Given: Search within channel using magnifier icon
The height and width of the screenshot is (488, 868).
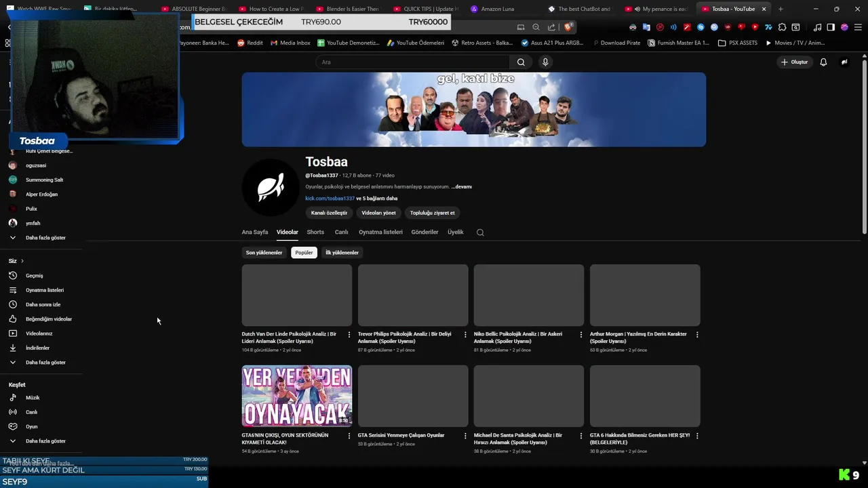Looking at the screenshot, I should [480, 232].
